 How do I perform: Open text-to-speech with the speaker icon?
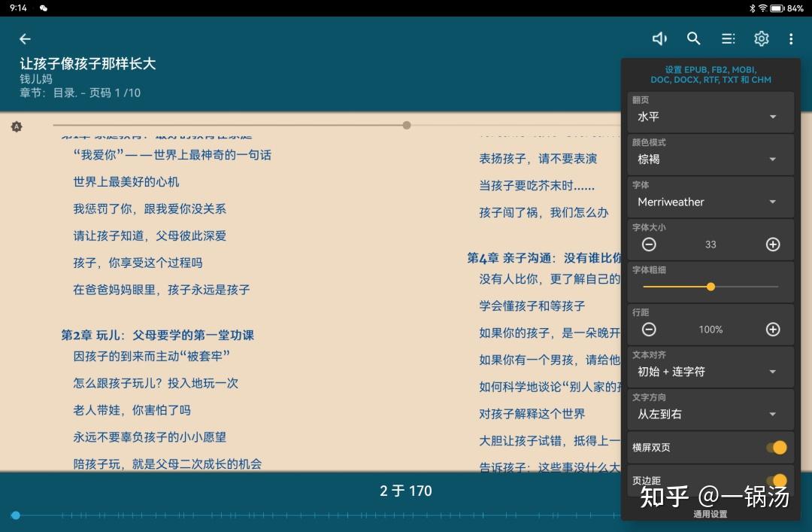[659, 38]
